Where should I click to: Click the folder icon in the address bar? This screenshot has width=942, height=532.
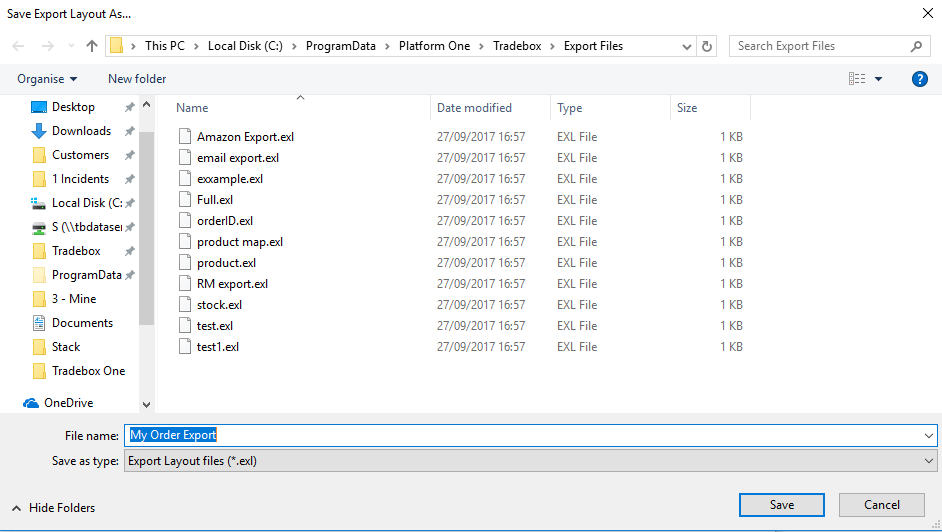coord(117,46)
